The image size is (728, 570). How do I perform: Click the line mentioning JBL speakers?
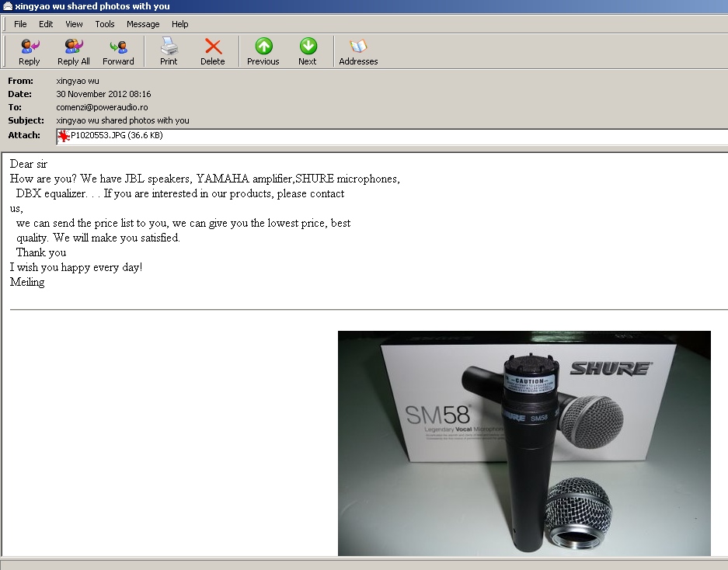point(205,179)
